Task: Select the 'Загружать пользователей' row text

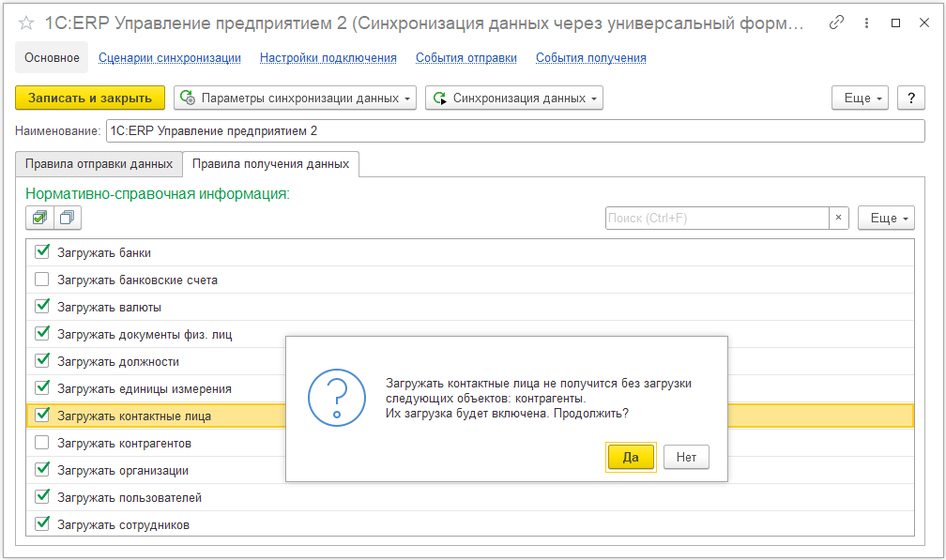Action: (x=130, y=498)
